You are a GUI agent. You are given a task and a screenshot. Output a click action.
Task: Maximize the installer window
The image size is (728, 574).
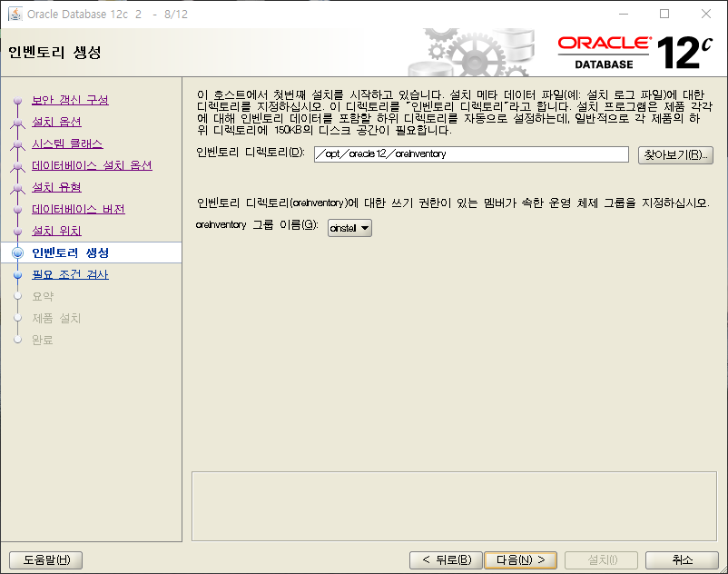coord(664,14)
